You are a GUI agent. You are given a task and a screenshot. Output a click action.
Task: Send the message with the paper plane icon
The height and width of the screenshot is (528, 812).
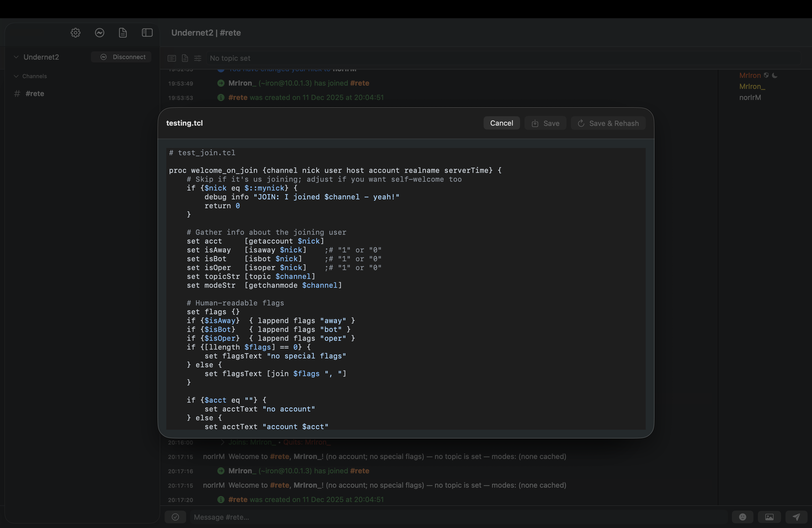[x=796, y=517]
